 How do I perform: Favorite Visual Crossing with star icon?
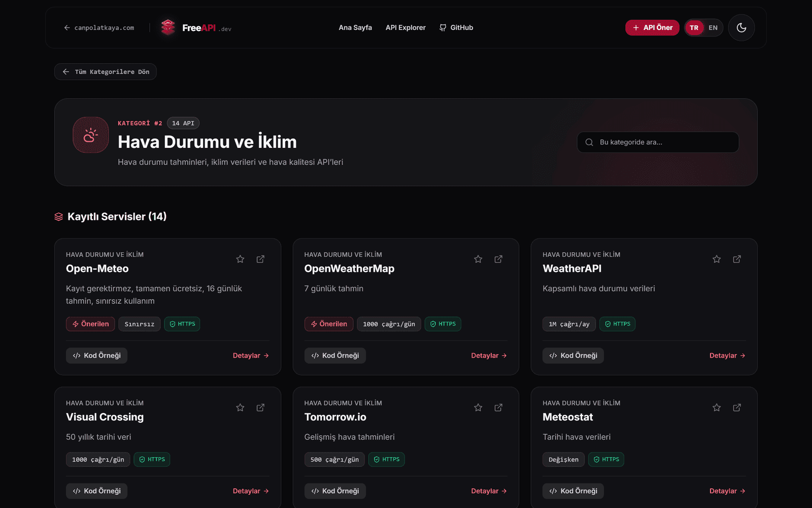[x=240, y=407]
